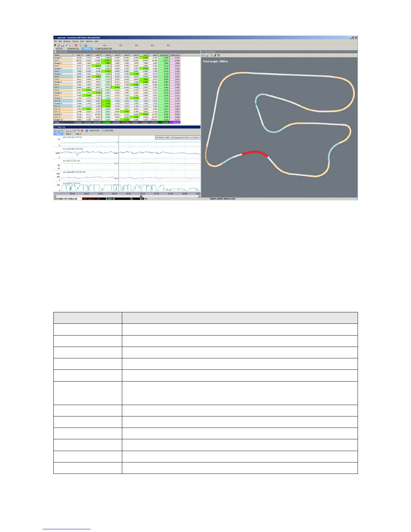
Task: Click the track outline icon in Track Preview
Action: (x=219, y=55)
